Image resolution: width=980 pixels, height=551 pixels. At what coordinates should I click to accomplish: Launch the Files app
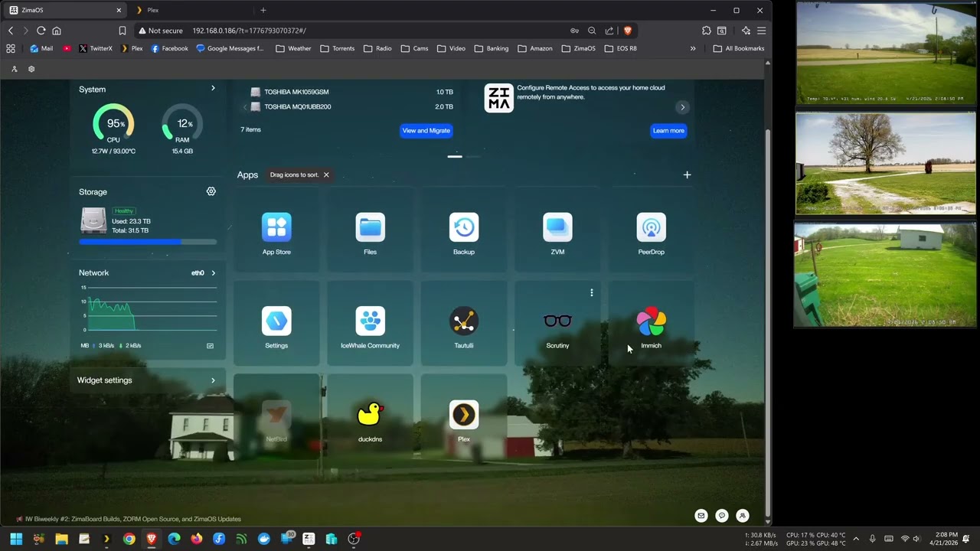(x=370, y=228)
